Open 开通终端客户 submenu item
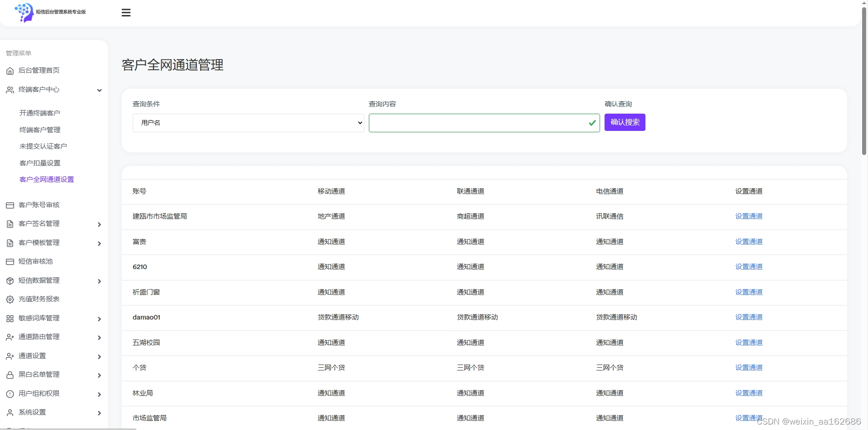868x430 pixels. coord(40,113)
